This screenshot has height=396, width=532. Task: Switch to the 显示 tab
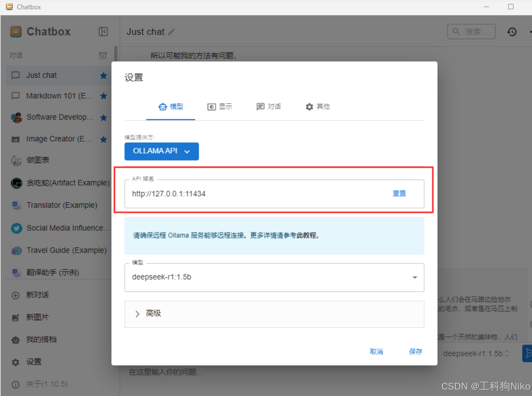pos(220,107)
